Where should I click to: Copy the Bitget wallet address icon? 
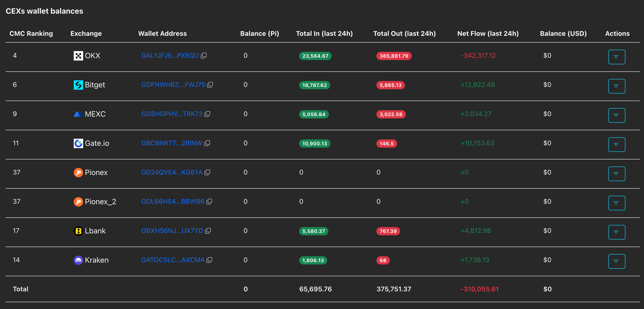tap(210, 85)
